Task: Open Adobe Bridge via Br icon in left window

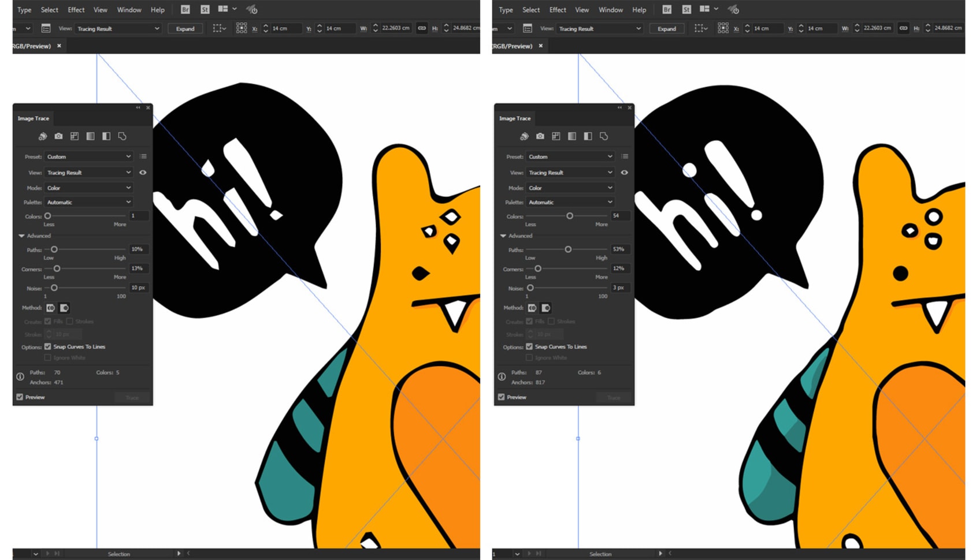Action: pyautogui.click(x=185, y=9)
